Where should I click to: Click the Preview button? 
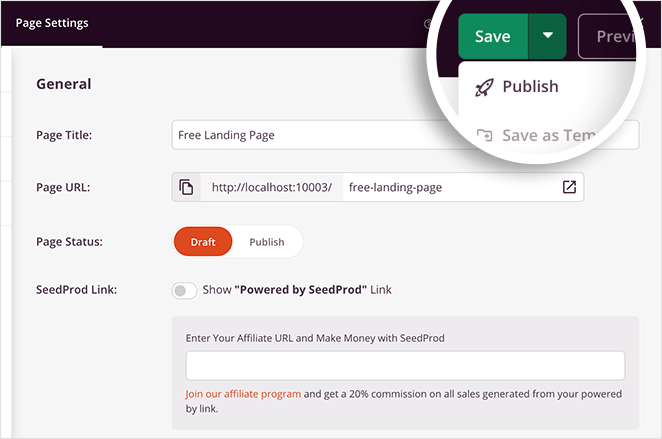pyautogui.click(x=615, y=36)
